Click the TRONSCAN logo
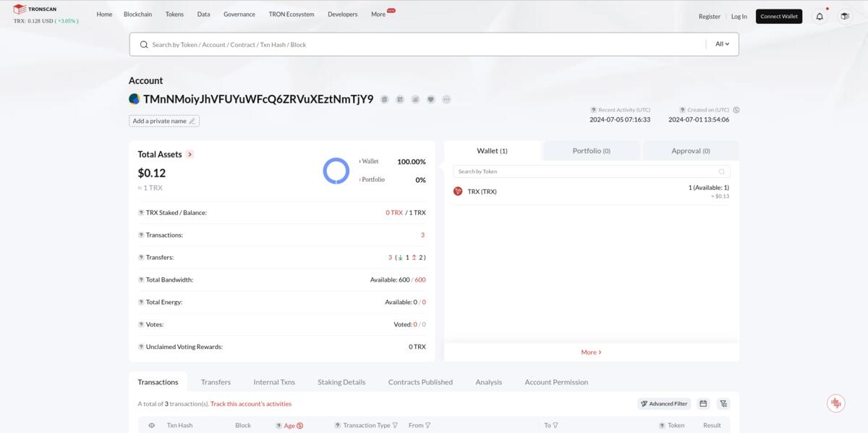 pos(35,9)
